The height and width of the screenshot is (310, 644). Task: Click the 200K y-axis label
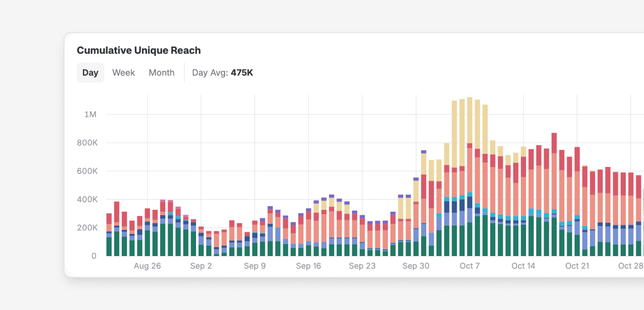point(87,227)
